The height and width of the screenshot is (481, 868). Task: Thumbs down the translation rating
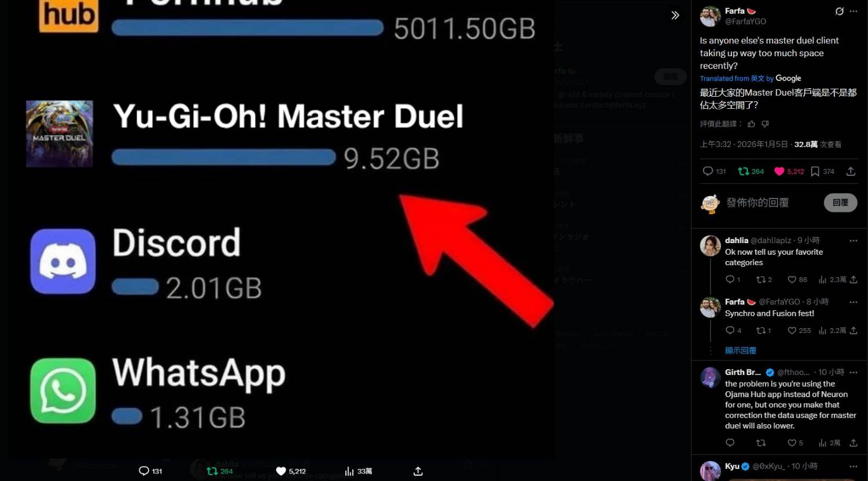765,124
